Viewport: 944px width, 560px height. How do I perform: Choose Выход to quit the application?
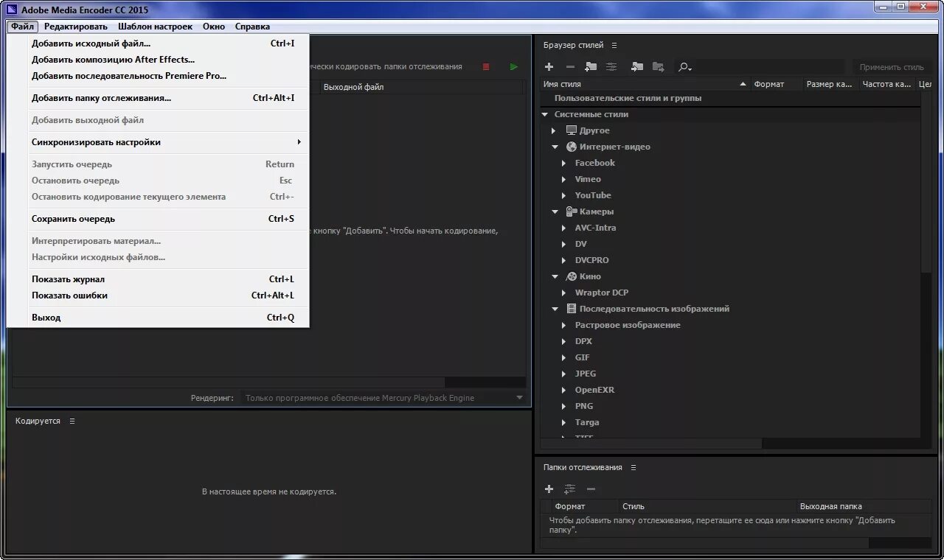(158, 318)
